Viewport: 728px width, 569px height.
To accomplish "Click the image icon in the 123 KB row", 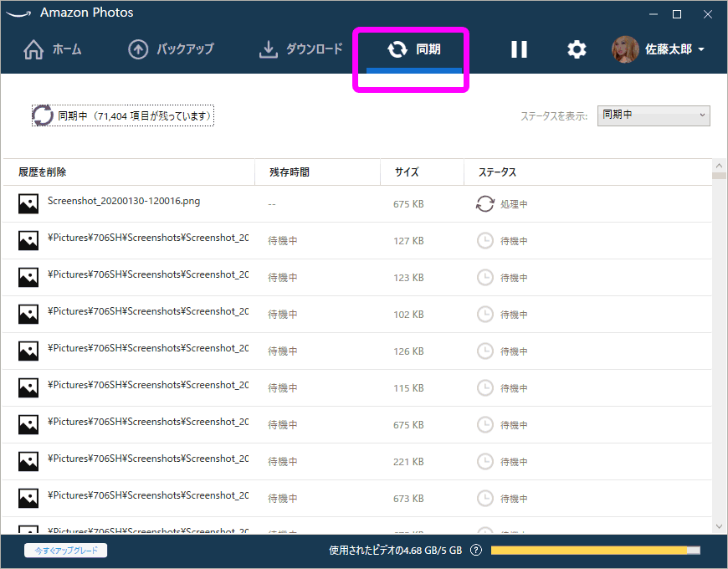I will (28, 277).
